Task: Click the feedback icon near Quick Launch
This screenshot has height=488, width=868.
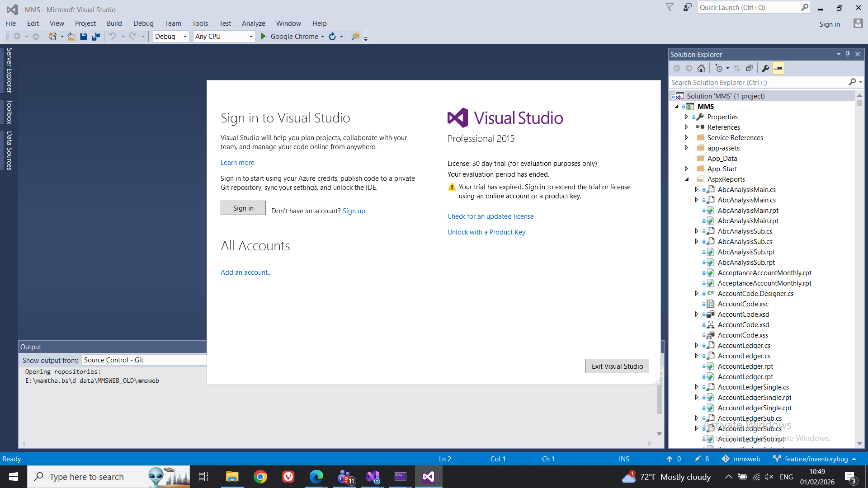Action: pos(687,8)
